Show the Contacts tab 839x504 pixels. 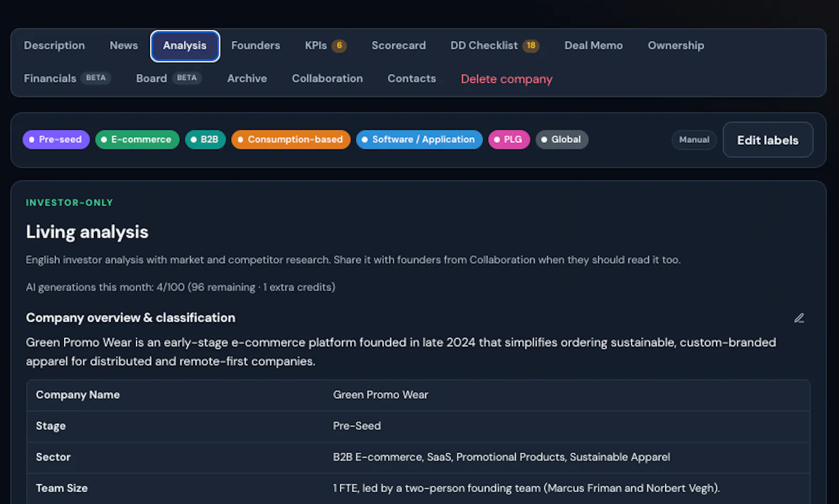[x=412, y=79]
